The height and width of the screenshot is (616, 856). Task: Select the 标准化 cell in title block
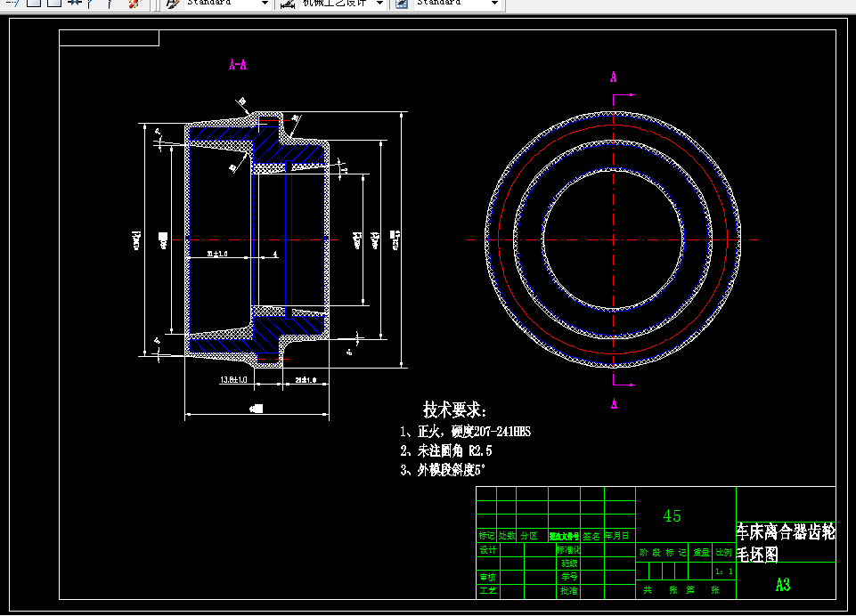coord(568,550)
